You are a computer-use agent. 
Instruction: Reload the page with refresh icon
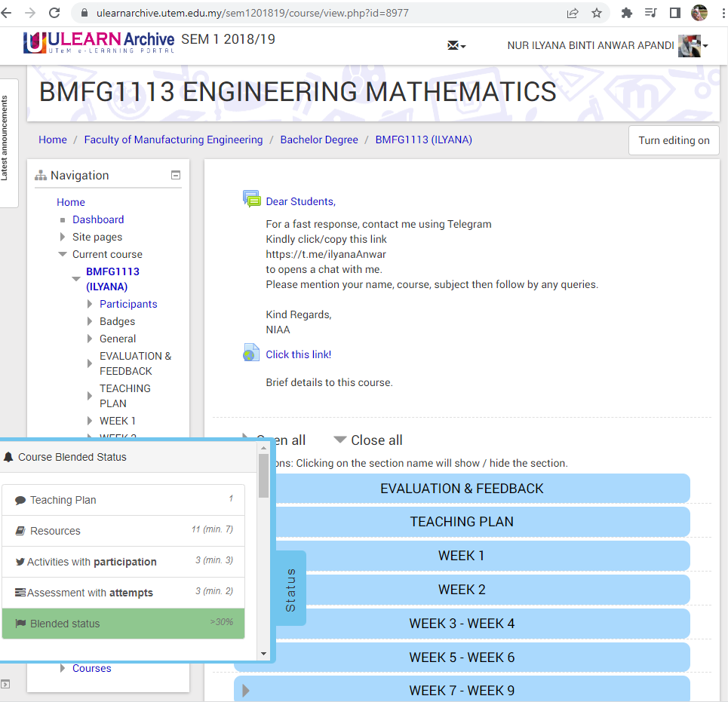coord(54,13)
